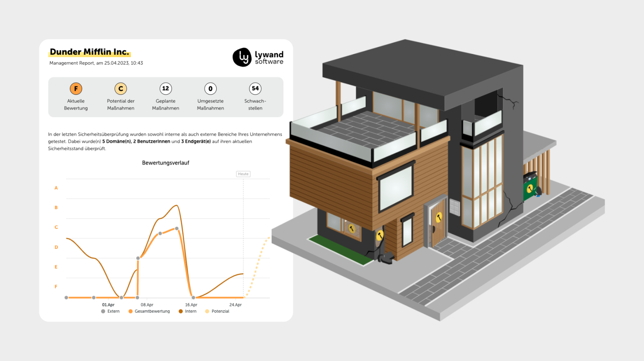
Task: Click the C potential rating badge
Action: coord(121,89)
